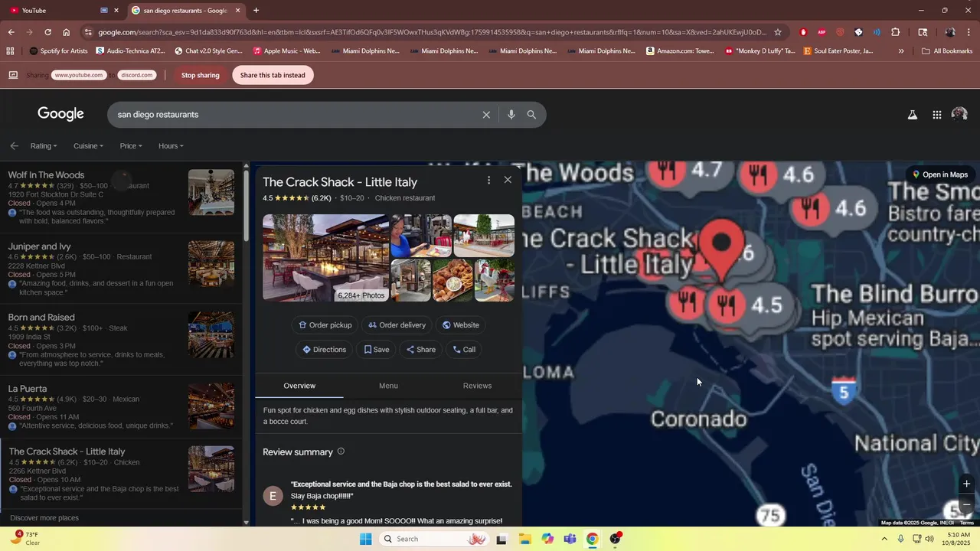
Task: Click the red location pin on the map
Action: tap(721, 243)
